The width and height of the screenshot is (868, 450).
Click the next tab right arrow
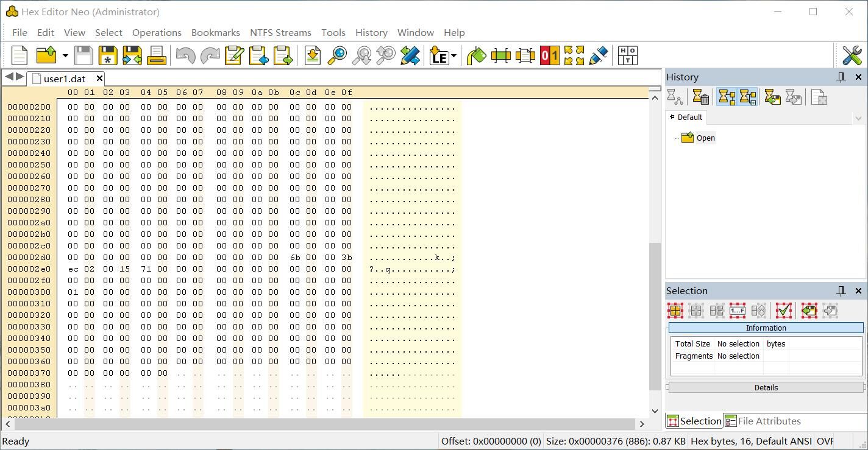click(x=20, y=77)
